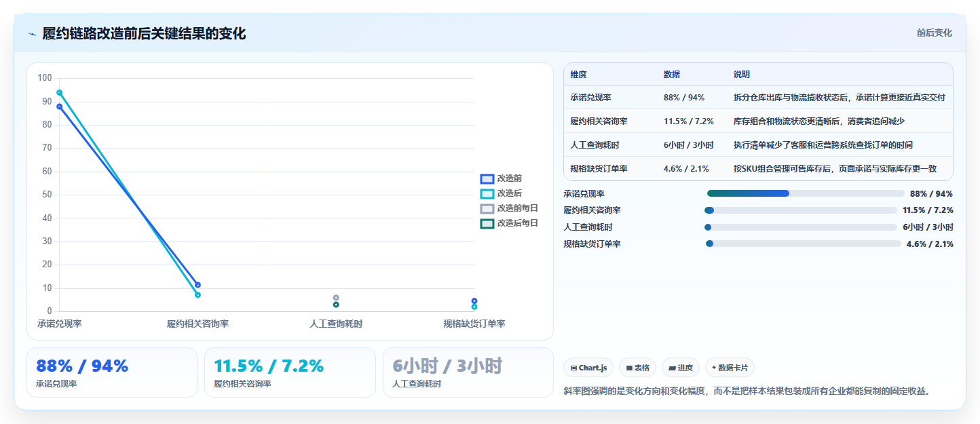
Task: Select the 说明 table column header
Action: 742,75
